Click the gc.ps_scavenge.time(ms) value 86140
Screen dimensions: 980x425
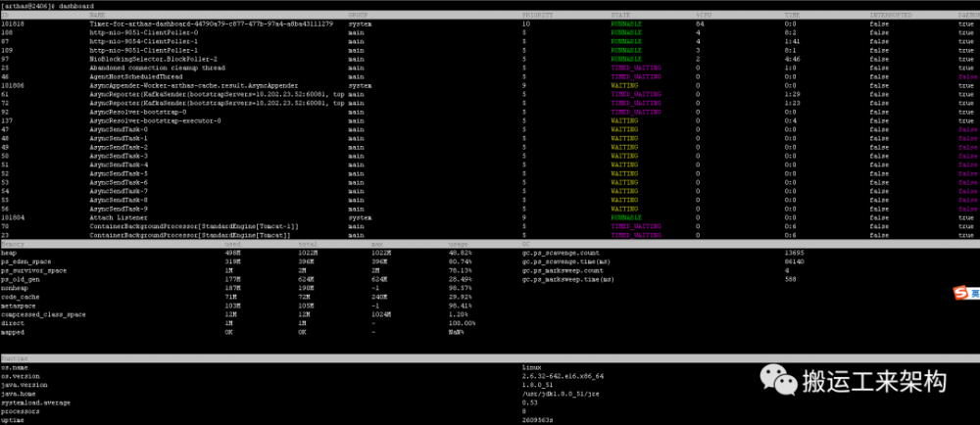coord(795,261)
